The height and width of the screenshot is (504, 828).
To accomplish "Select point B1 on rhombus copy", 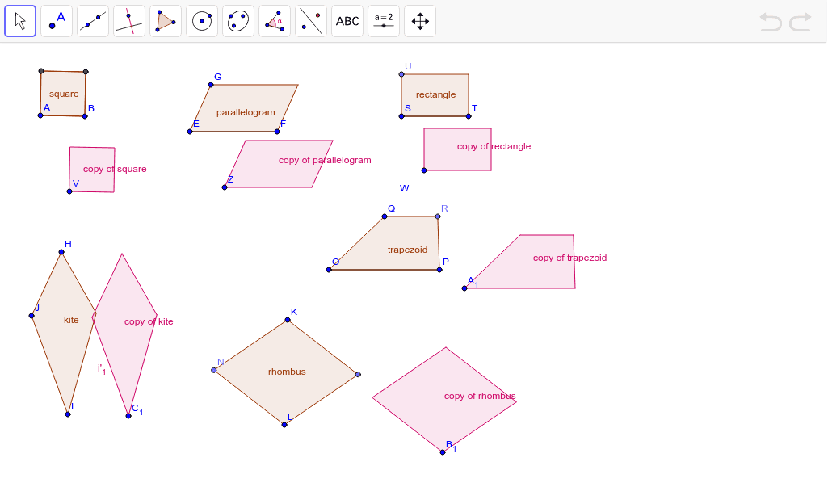I will pyautogui.click(x=443, y=452).
